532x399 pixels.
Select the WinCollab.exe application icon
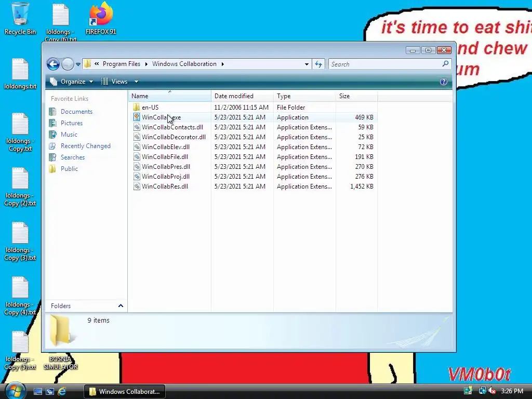[137, 117]
